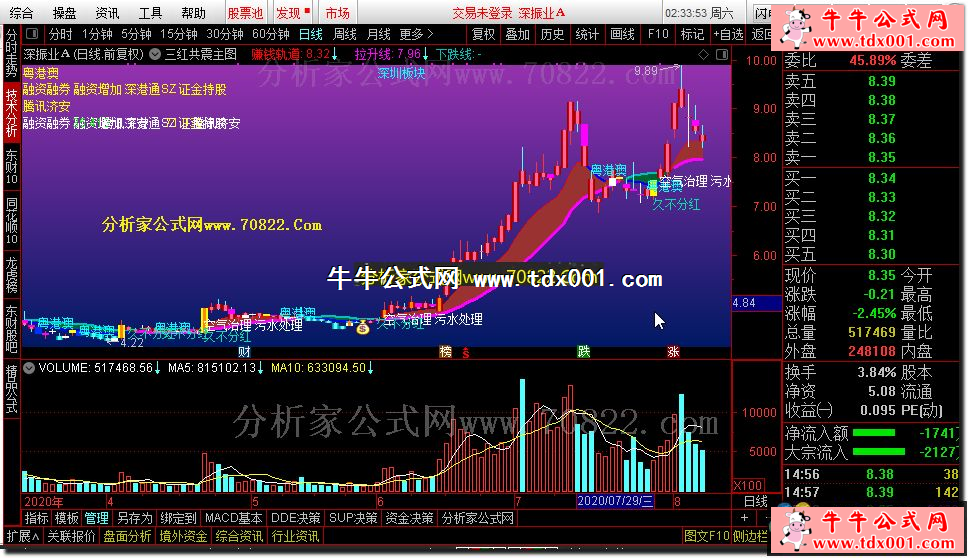Open the 综合资讯 tab
This screenshot has width=969, height=558.
(239, 536)
